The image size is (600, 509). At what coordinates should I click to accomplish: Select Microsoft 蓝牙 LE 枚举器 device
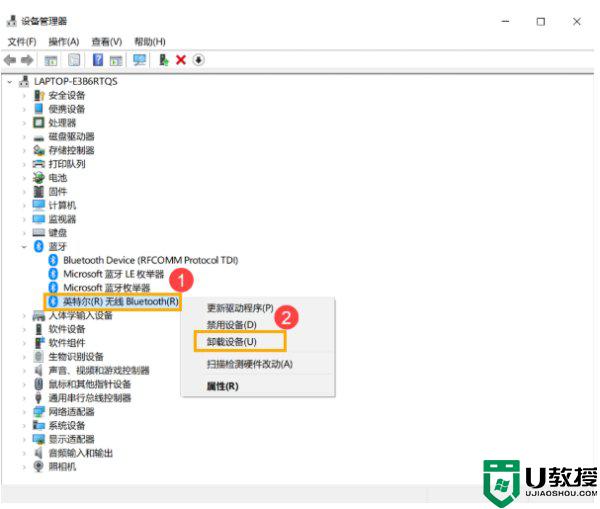tap(114, 274)
